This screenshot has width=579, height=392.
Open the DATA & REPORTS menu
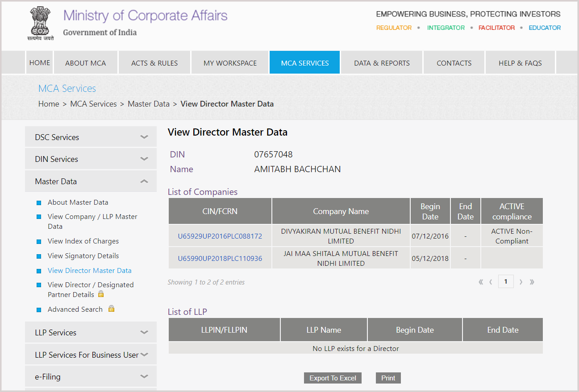[382, 62]
